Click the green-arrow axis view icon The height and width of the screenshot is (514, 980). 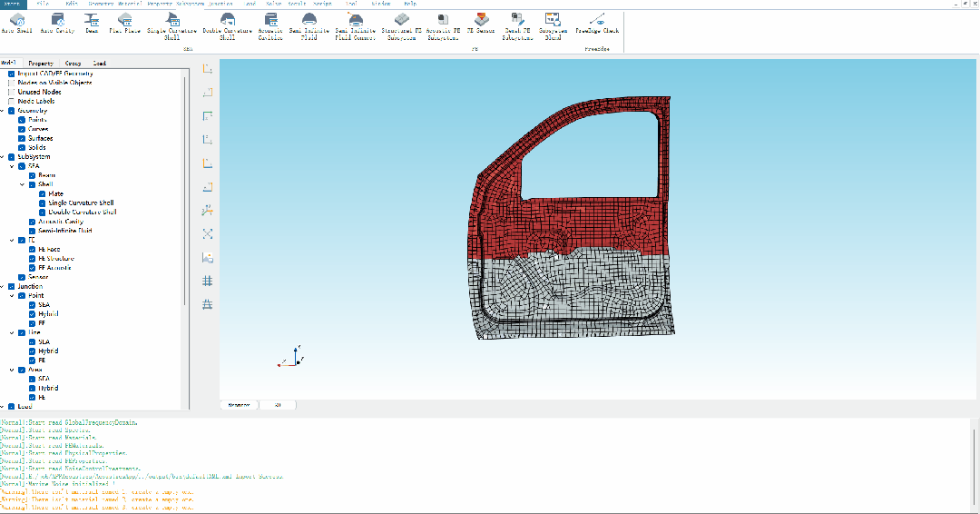[208, 115]
